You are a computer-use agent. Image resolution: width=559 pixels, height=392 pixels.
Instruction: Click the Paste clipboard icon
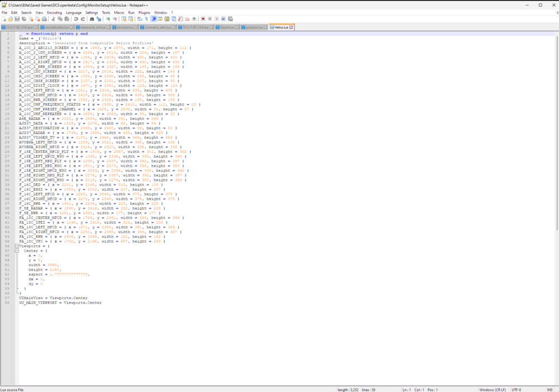point(67,19)
